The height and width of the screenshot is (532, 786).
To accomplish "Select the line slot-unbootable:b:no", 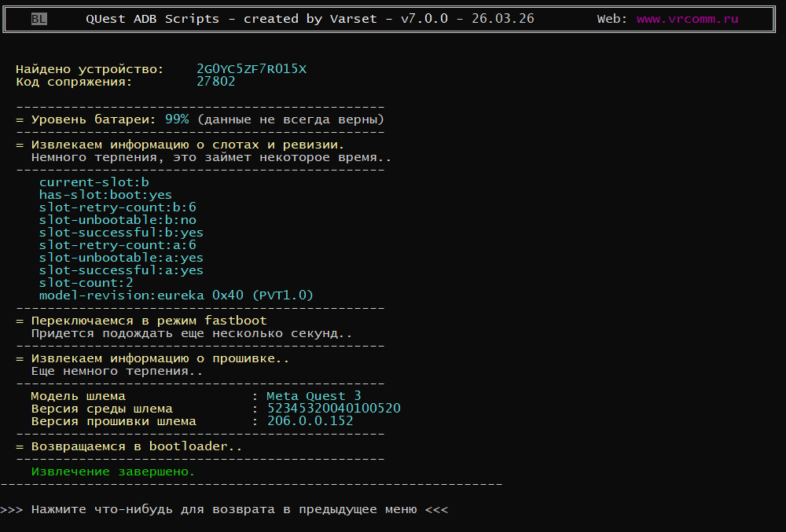I will [x=117, y=220].
